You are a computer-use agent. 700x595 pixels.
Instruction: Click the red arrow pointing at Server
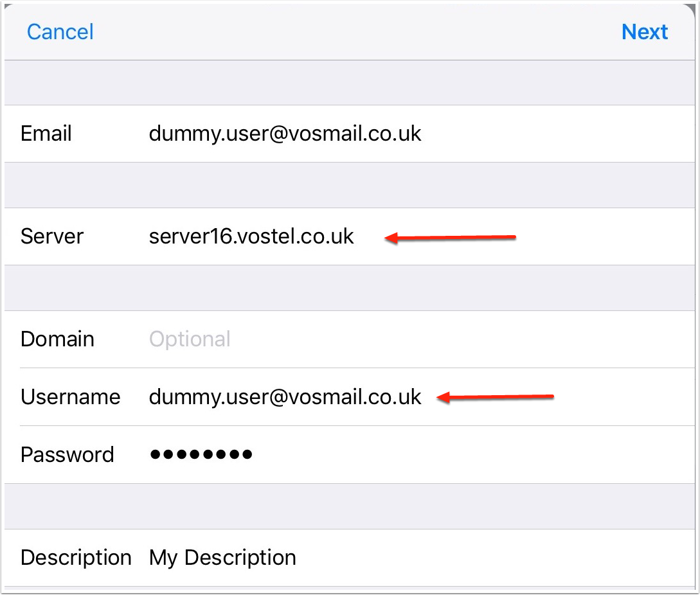coord(451,238)
